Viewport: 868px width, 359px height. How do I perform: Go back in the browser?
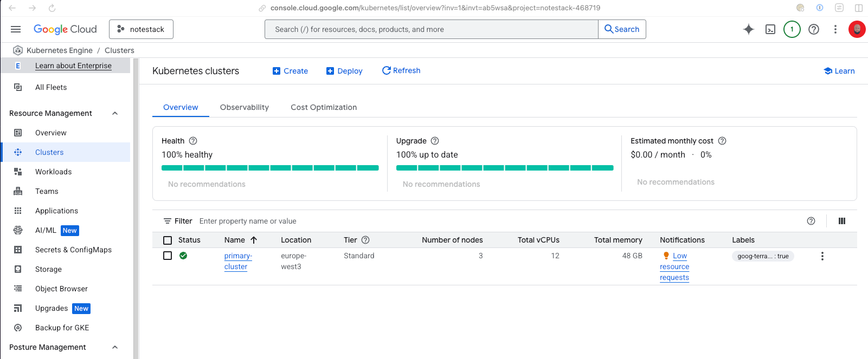pos(12,8)
